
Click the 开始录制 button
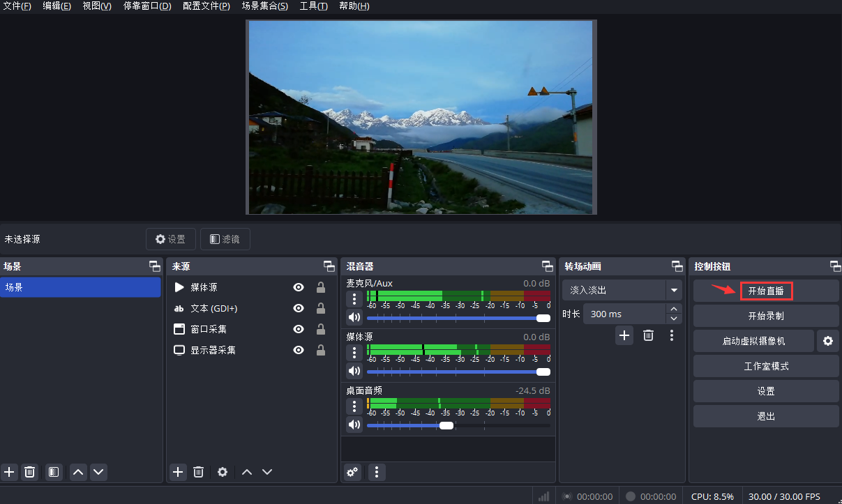[x=766, y=316]
